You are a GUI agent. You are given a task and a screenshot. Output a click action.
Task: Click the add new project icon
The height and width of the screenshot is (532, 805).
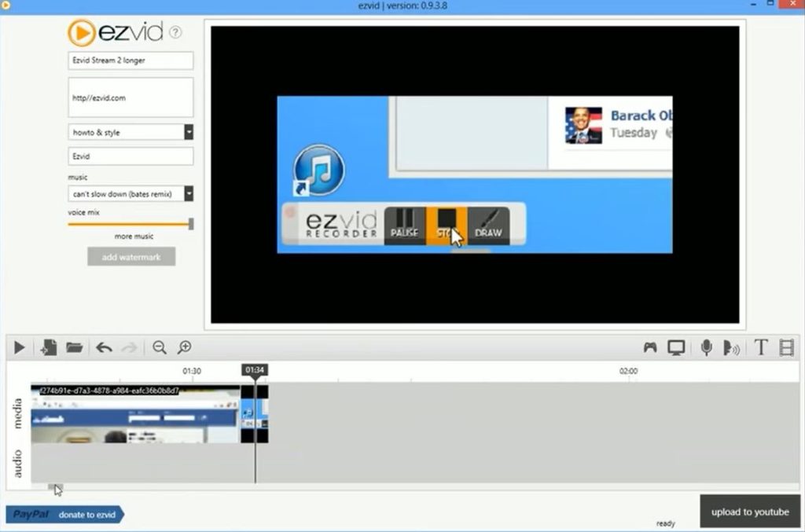(x=49, y=347)
